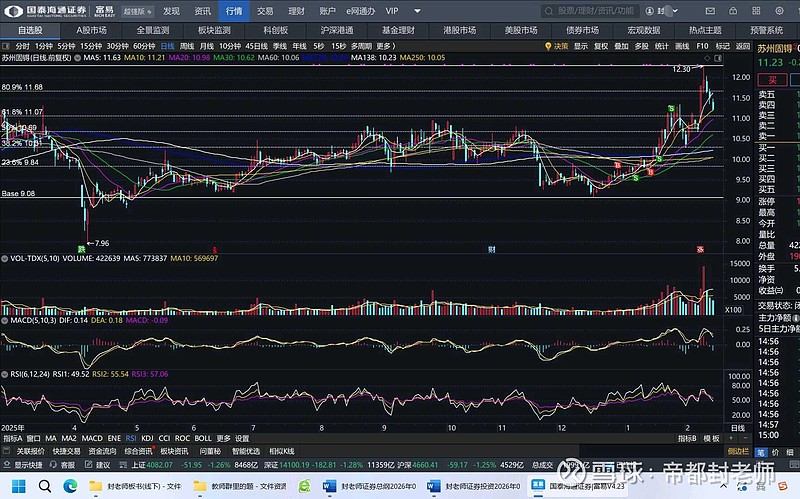Screen dimensions: 800x499
Task: Open the 资讯 main menu
Action: (203, 11)
